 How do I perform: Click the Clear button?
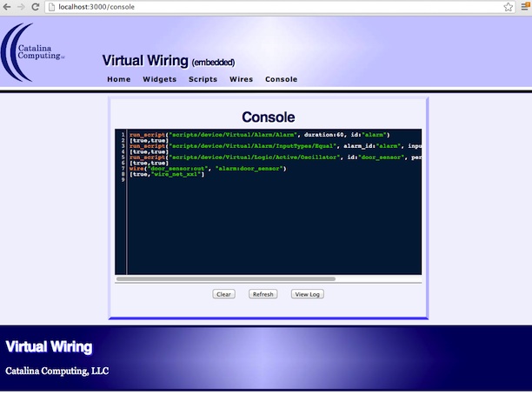click(x=223, y=294)
